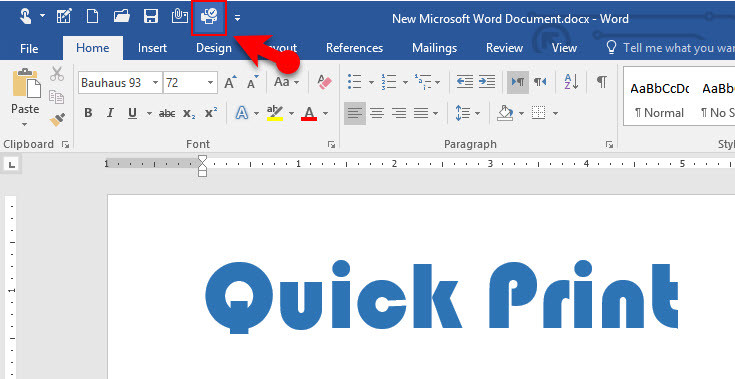Open the Bauhaus 93 font name dropdown

tap(155, 83)
